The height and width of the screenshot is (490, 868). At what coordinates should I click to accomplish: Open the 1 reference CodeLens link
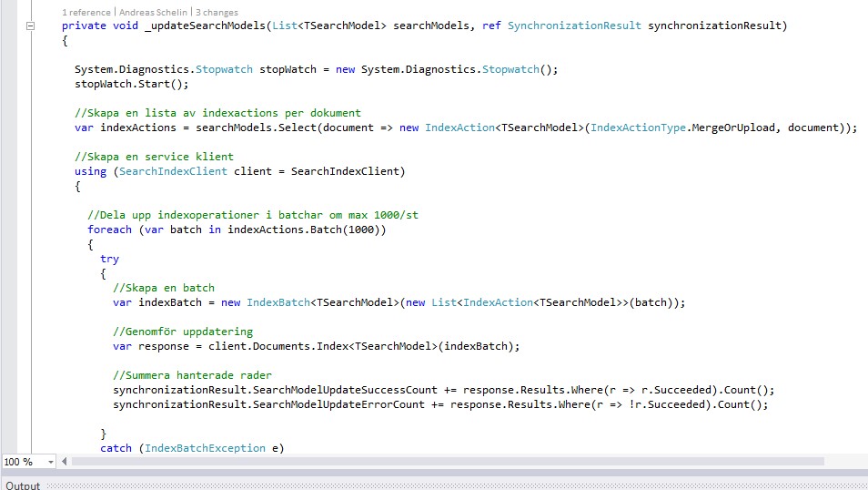(86, 12)
